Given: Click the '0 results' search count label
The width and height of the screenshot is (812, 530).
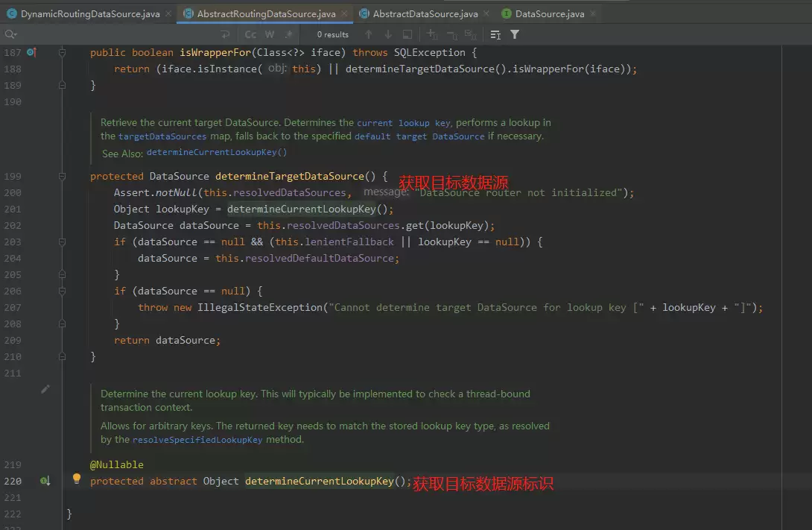Looking at the screenshot, I should (x=332, y=34).
